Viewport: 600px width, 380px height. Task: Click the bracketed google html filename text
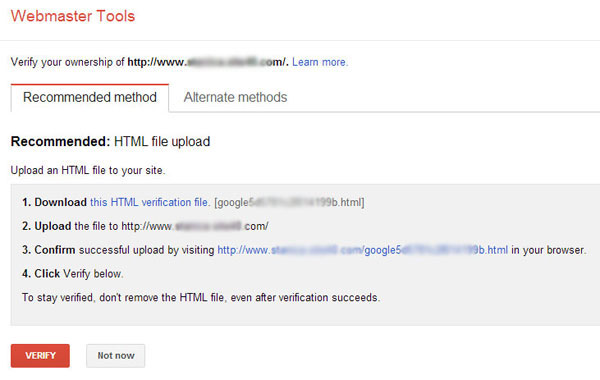[289, 202]
